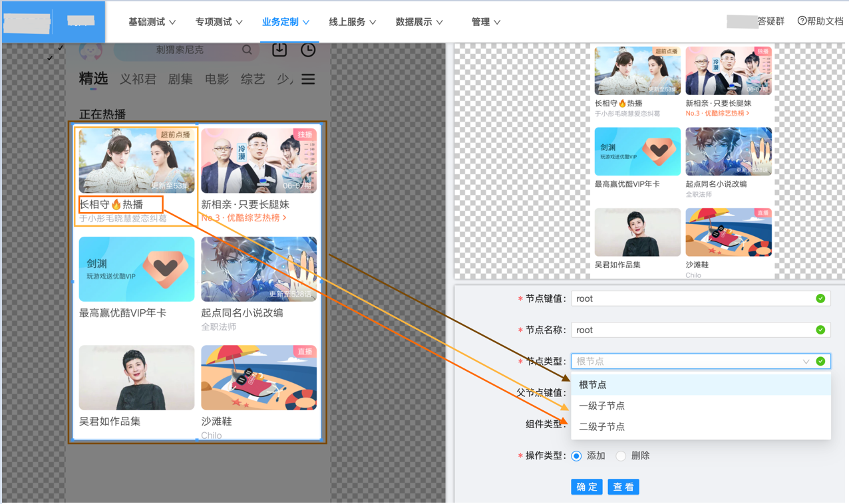Click the 沙滩鞋 thumbnail in left preview
849x504 pixels.
[259, 378]
